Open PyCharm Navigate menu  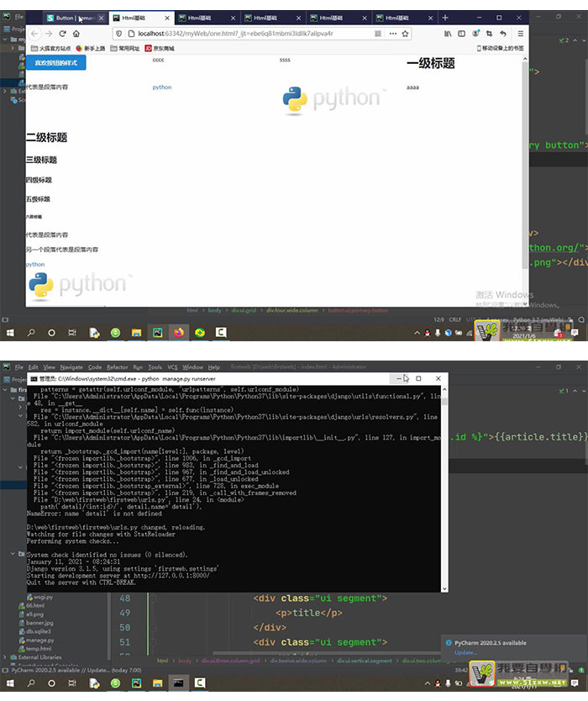point(71,367)
